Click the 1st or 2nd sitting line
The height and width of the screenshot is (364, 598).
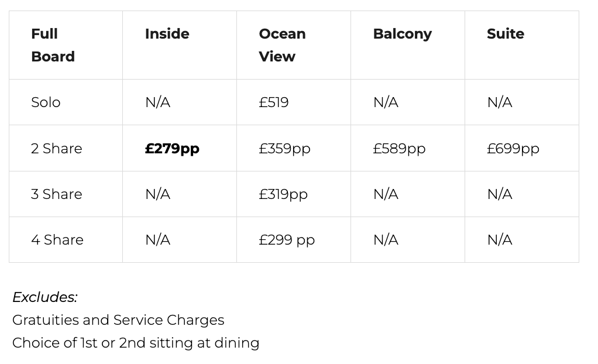click(136, 343)
